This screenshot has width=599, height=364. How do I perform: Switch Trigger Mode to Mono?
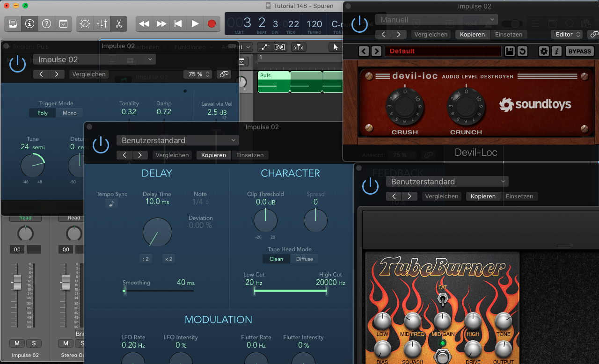coord(69,113)
